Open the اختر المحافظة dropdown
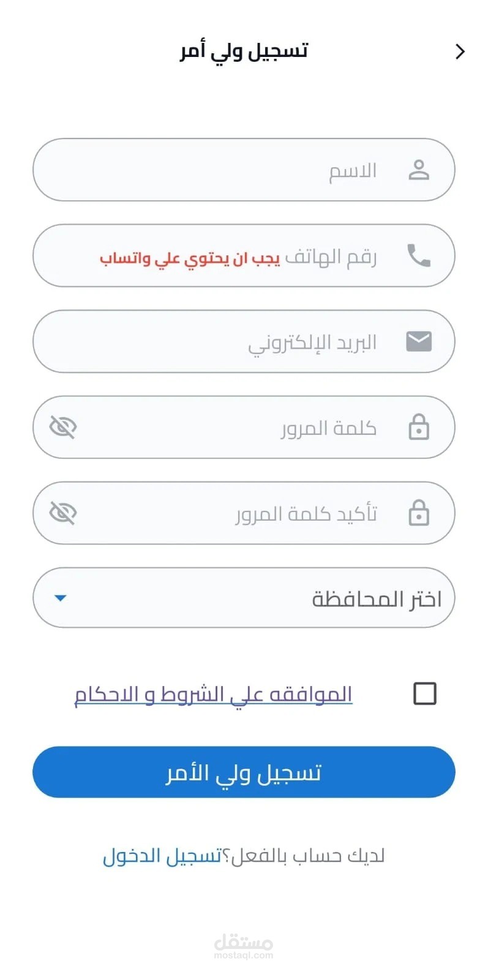 pyautogui.click(x=244, y=598)
